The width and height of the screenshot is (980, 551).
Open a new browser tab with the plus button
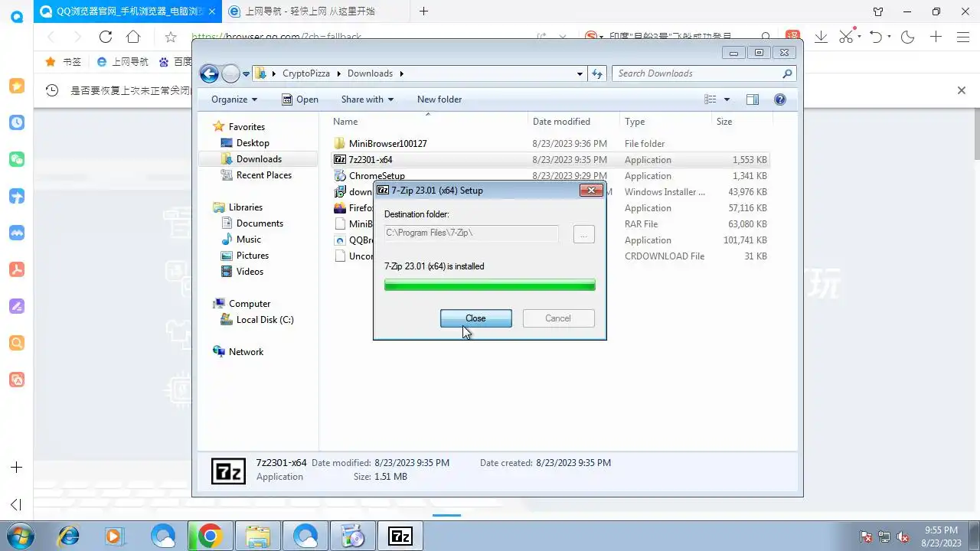[423, 11]
